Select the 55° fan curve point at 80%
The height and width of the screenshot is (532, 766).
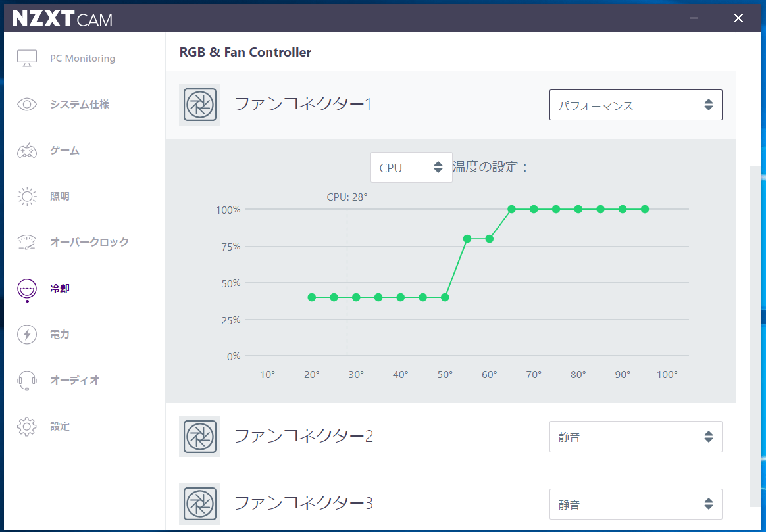(x=467, y=239)
